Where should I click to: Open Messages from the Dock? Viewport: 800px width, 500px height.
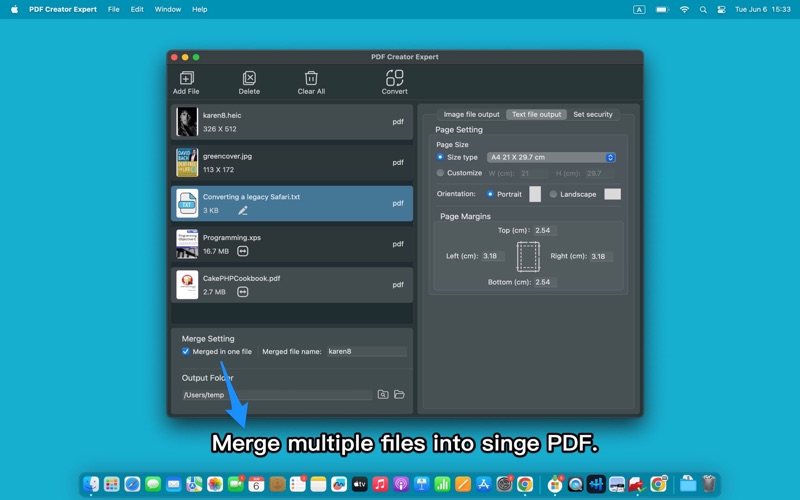coord(153,484)
